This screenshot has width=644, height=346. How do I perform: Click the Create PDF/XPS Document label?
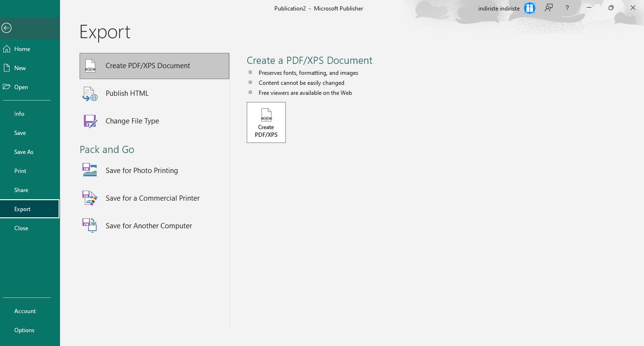click(148, 66)
